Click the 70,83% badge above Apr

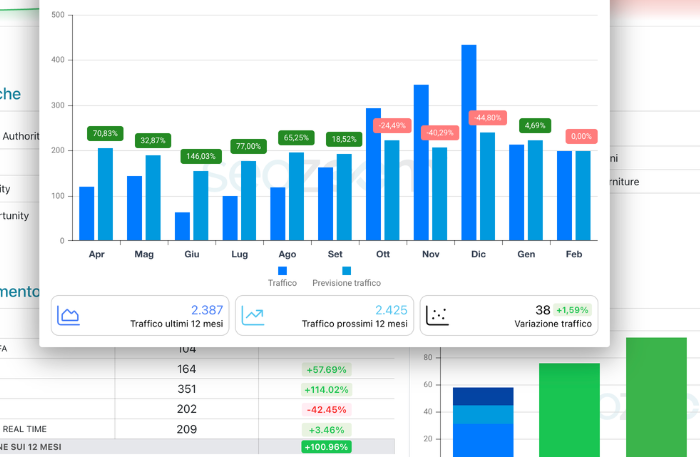[x=105, y=133]
